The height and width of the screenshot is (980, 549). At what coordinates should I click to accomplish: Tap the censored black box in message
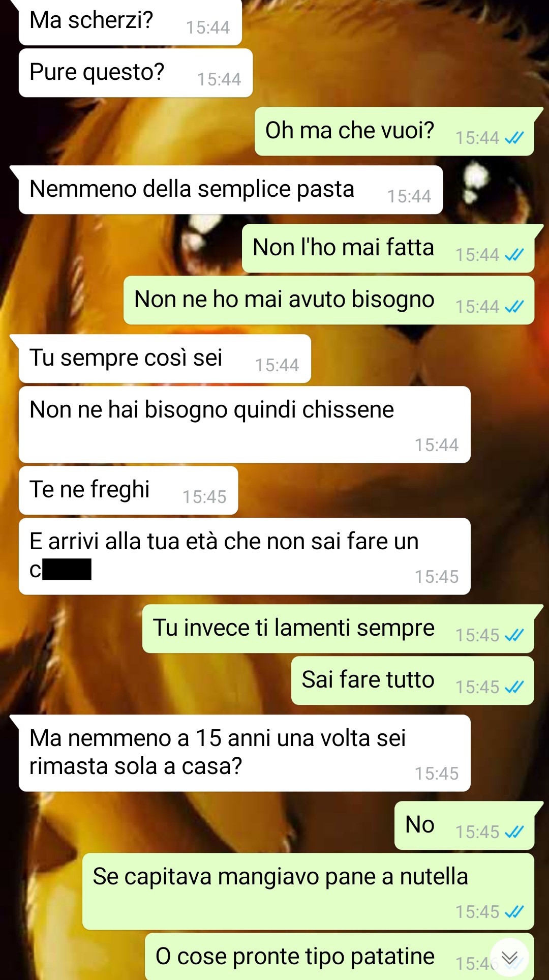pyautogui.click(x=67, y=570)
